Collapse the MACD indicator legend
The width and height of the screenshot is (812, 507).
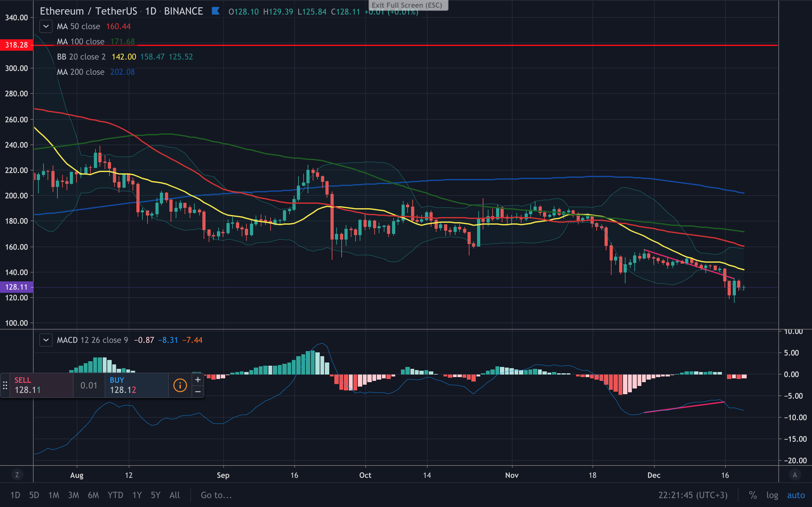point(46,340)
